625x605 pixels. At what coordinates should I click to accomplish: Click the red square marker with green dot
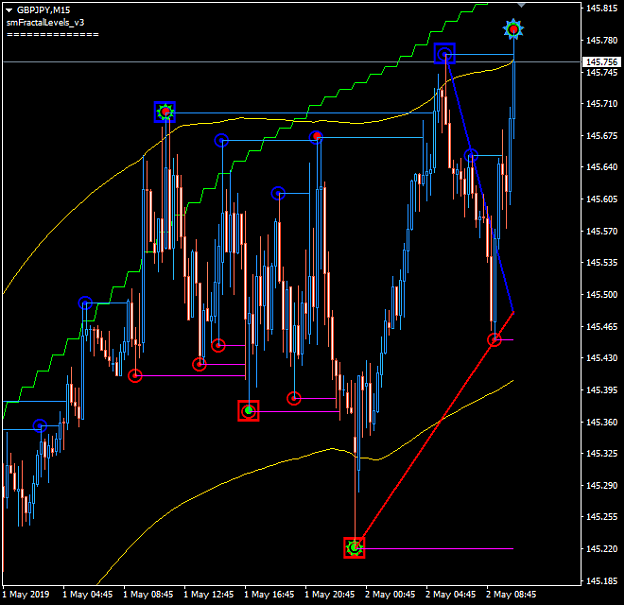click(x=249, y=411)
